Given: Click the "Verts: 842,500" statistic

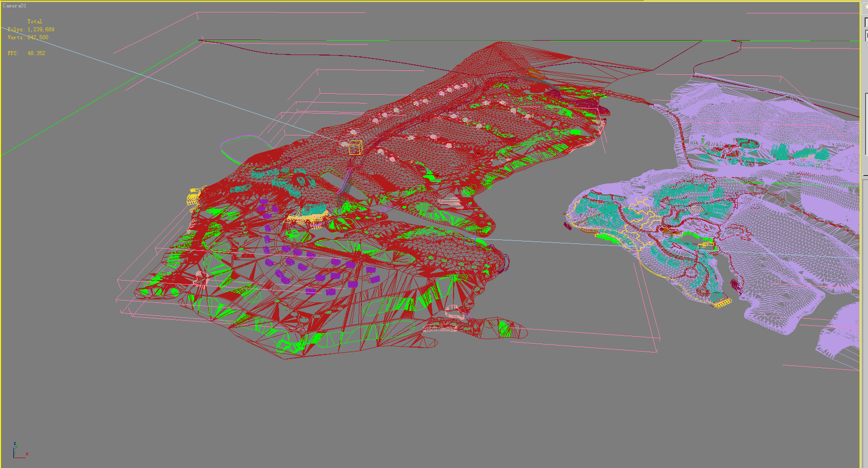Looking at the screenshot, I should tap(28, 38).
